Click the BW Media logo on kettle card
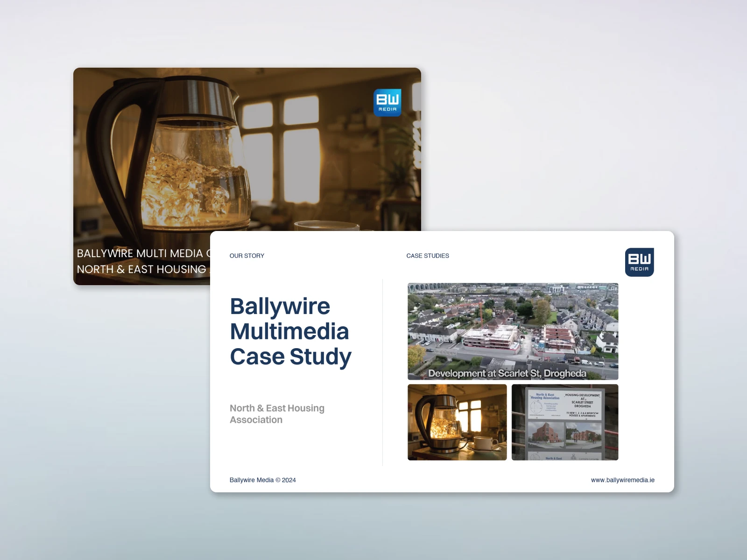This screenshot has width=747, height=560. [388, 103]
